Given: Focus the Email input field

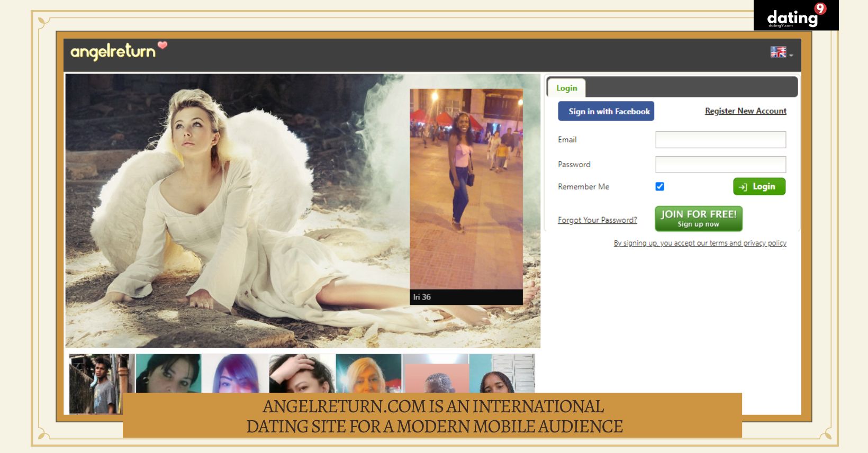Looking at the screenshot, I should pos(720,140).
